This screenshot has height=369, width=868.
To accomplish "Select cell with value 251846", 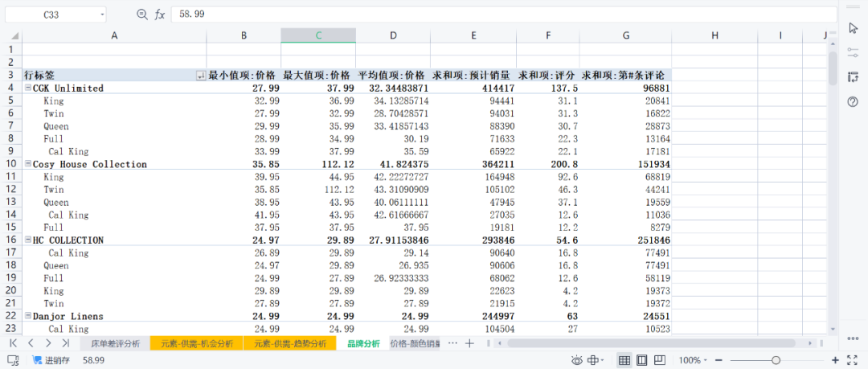I will (x=625, y=240).
